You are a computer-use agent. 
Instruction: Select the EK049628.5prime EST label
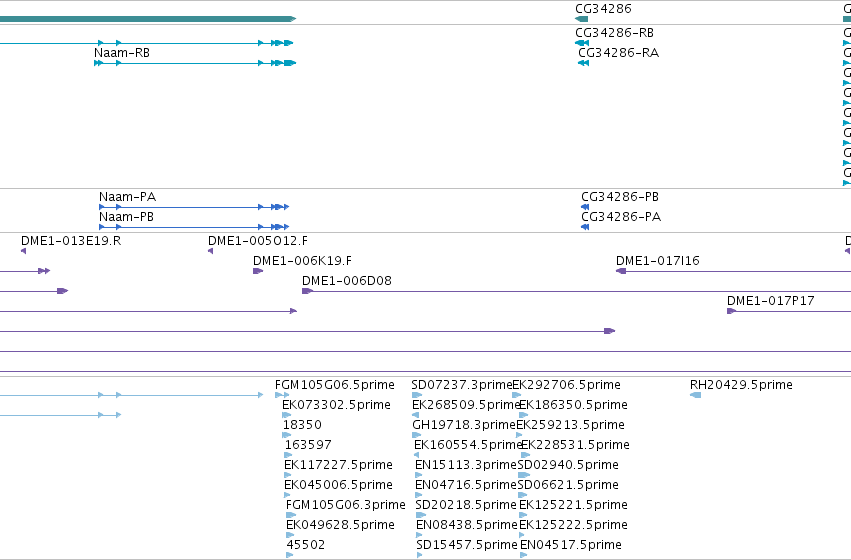pos(340,525)
